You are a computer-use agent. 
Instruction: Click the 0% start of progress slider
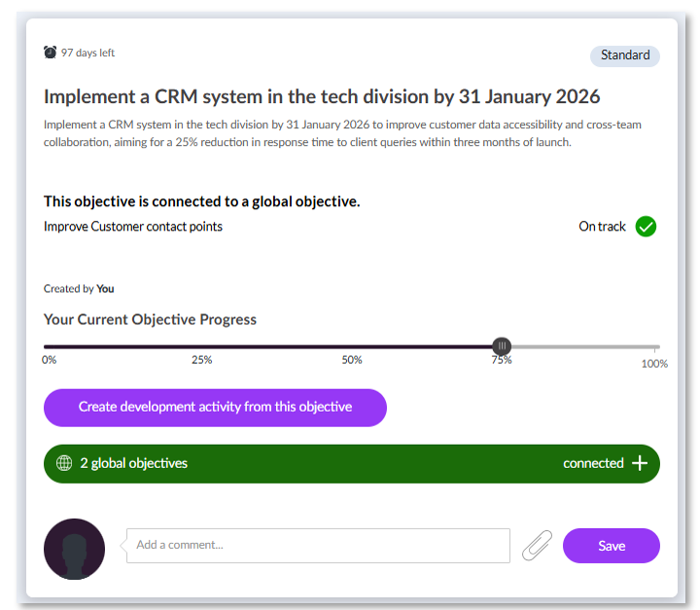tap(46, 346)
